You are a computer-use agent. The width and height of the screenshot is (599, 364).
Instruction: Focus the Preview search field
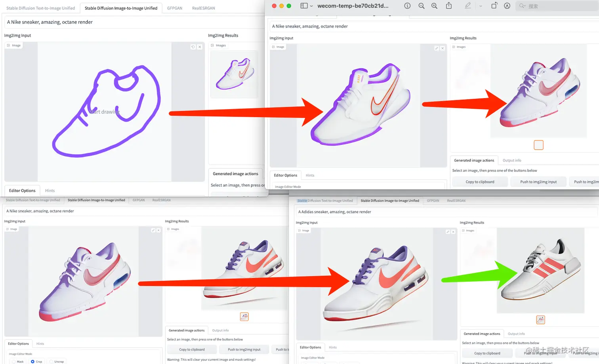click(557, 6)
